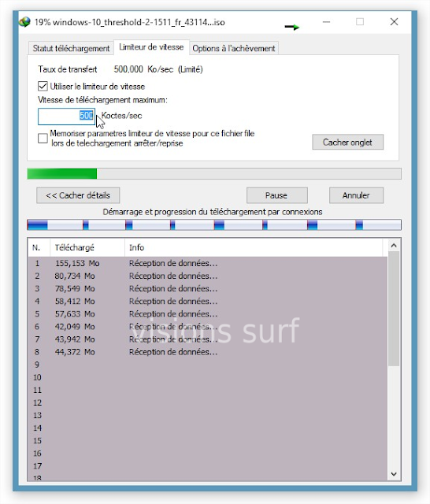This screenshot has height=504, width=430.
Task: Select connection row 44,372 Mo
Action: point(208,352)
